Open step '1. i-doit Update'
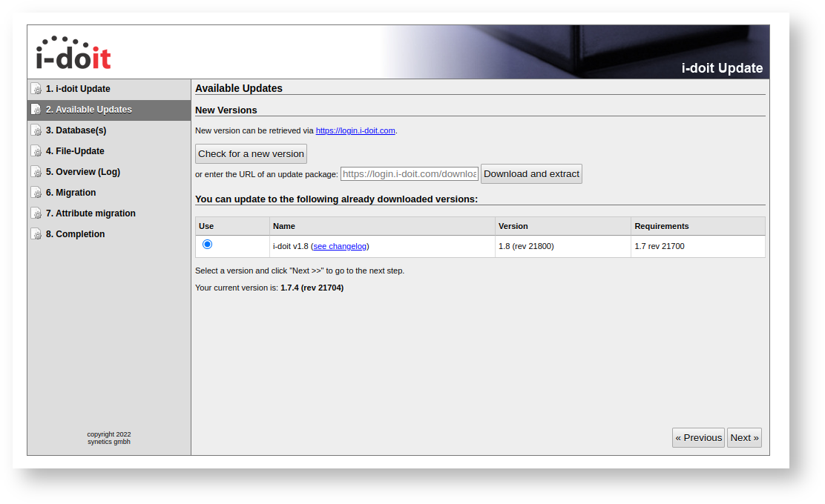The height and width of the screenshot is (504, 825). (109, 89)
